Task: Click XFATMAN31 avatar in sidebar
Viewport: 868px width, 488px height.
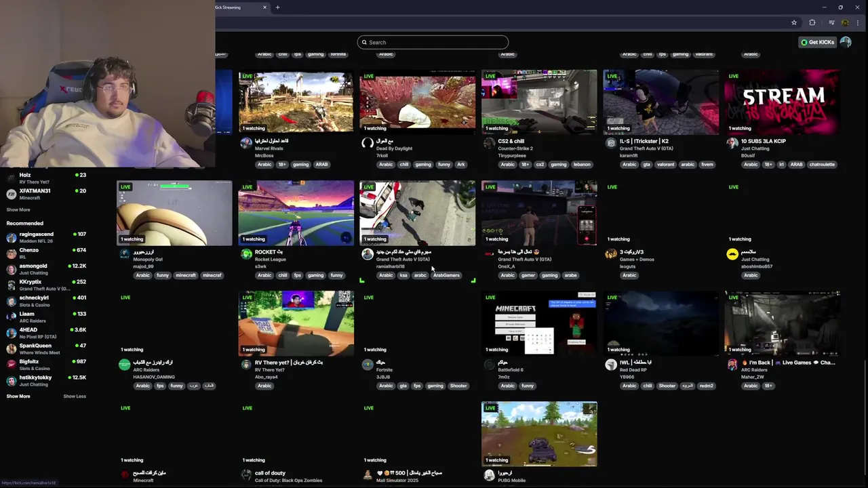Action: pos(11,194)
